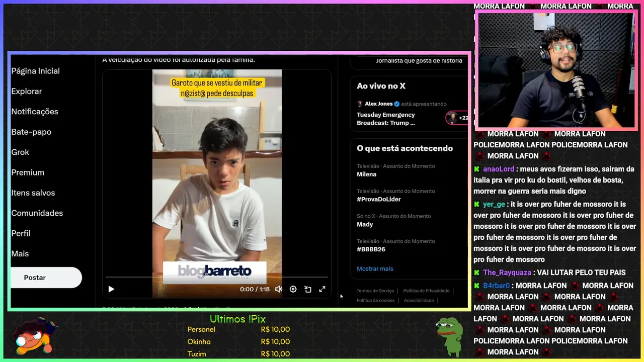Screen dimensions: 644x362
Task: Open Notificações in sidebar
Action: coord(35,112)
